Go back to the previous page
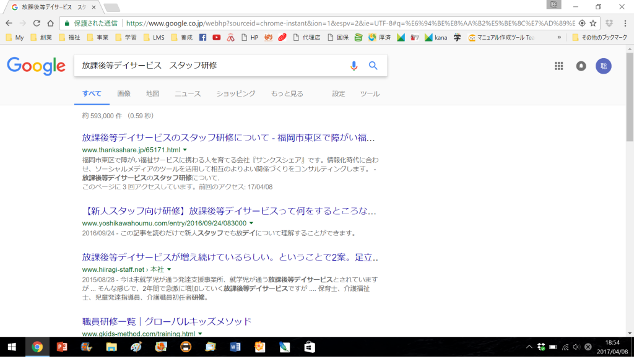The width and height of the screenshot is (634, 364). click(x=9, y=24)
